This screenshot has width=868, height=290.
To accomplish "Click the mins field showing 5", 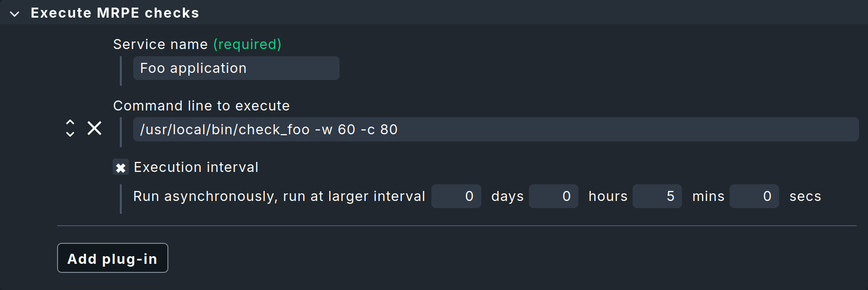I will click(x=657, y=196).
